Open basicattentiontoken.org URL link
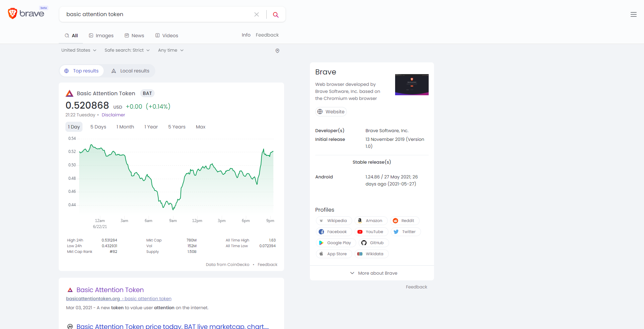Image resolution: width=644 pixels, height=329 pixels. coord(119,299)
